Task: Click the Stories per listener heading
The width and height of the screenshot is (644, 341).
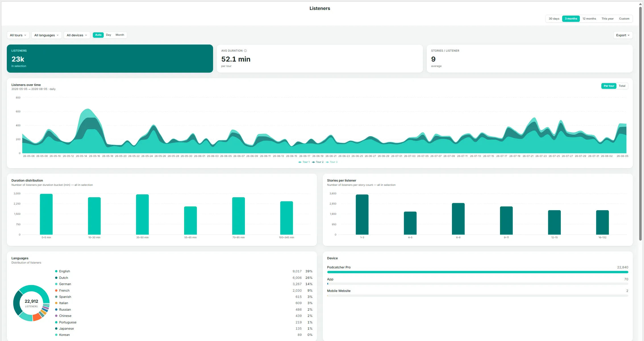Action: [341, 180]
